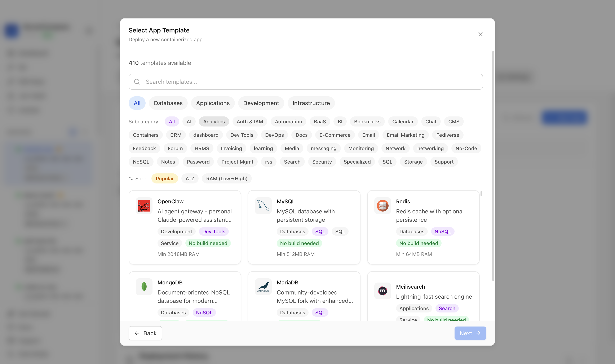Select the MongoDB template title

(170, 282)
